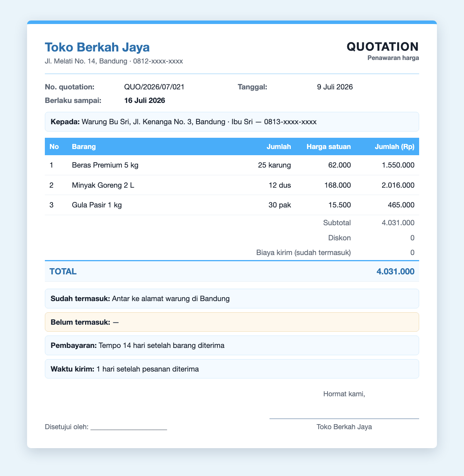Click the line total 1.550.000

click(x=398, y=165)
